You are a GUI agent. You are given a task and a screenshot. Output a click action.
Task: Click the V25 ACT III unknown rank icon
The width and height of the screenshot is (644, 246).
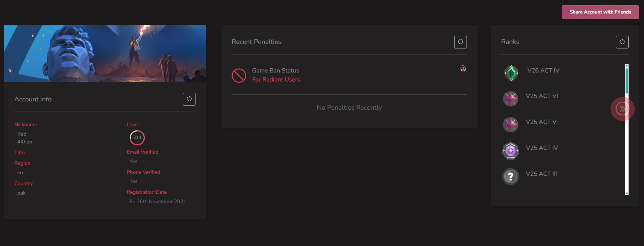pos(511,177)
